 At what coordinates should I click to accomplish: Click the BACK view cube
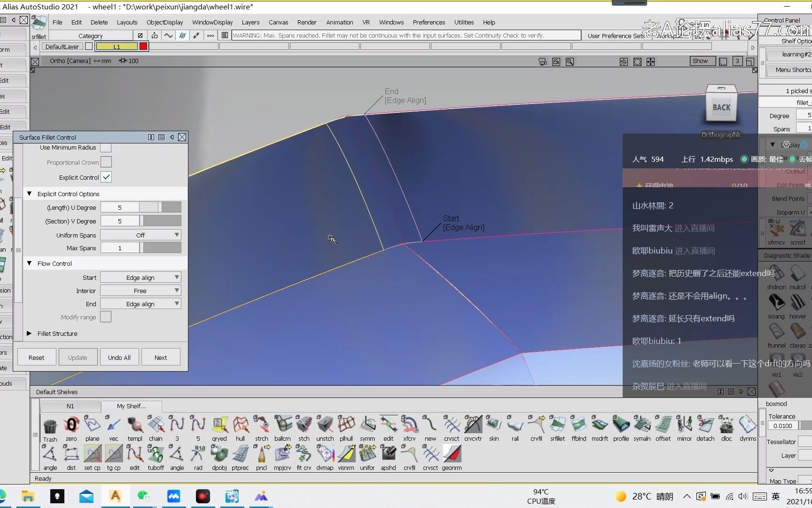pos(721,107)
